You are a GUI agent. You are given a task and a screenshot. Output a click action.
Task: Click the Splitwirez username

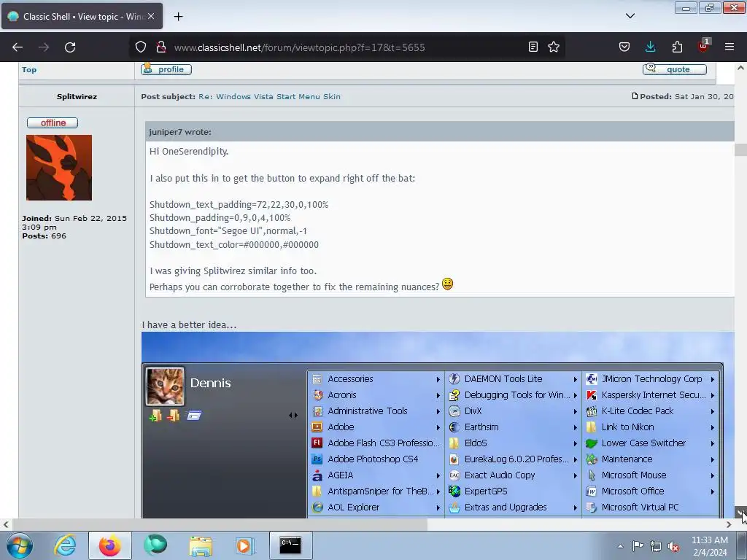click(77, 97)
